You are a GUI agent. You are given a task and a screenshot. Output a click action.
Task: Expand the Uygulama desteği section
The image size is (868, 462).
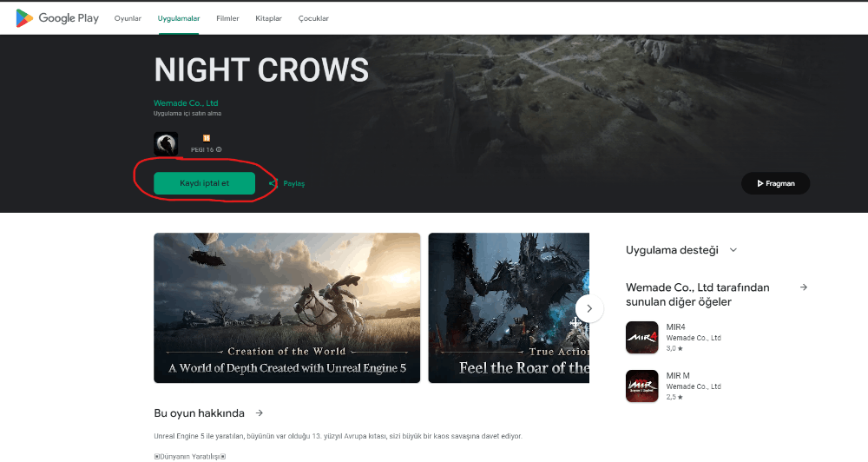pos(733,250)
